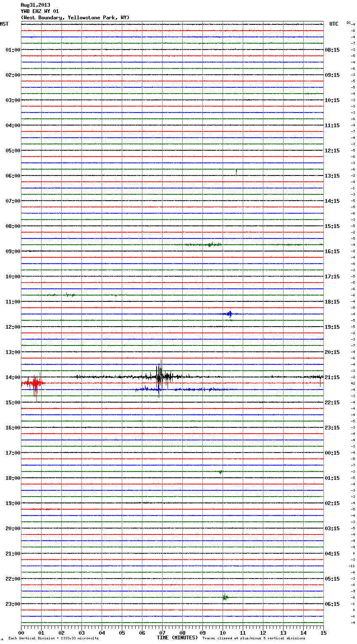Select the '16:00' MST row label
The height and width of the screenshot is (644, 357).
pos(13,428)
